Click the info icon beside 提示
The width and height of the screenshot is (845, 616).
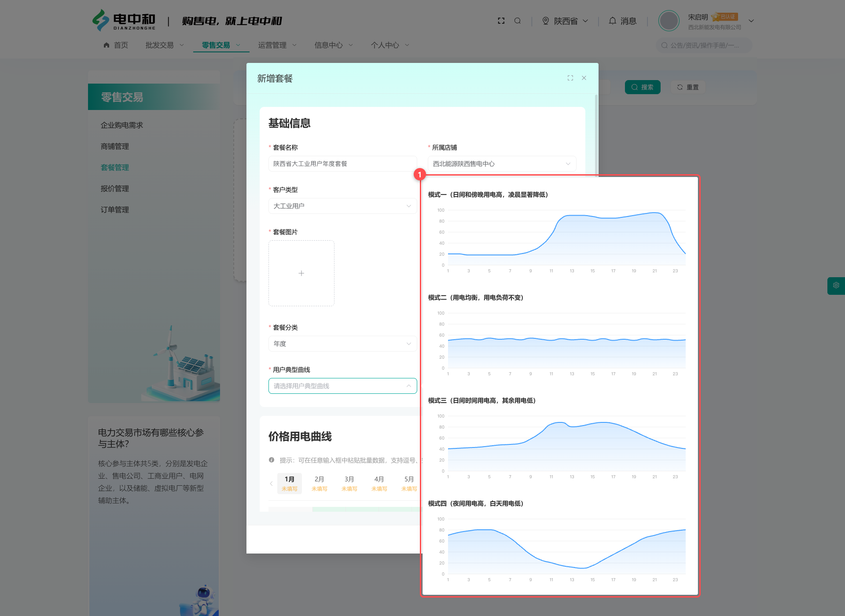pos(272,460)
